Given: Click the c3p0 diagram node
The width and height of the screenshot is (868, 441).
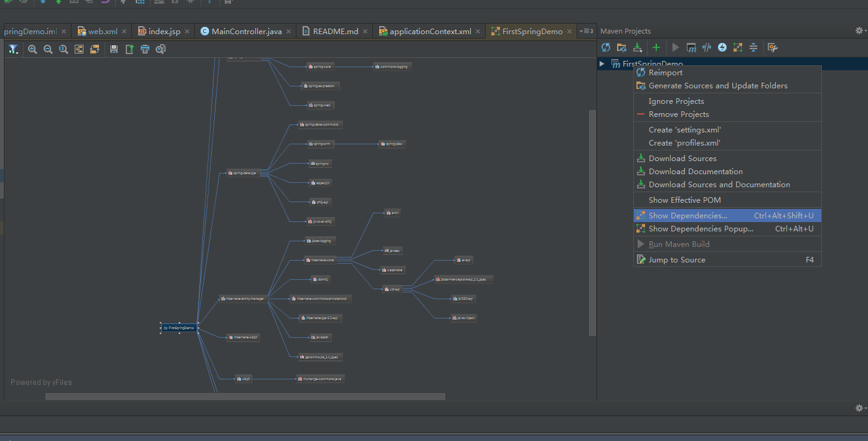Looking at the screenshot, I should (243, 378).
